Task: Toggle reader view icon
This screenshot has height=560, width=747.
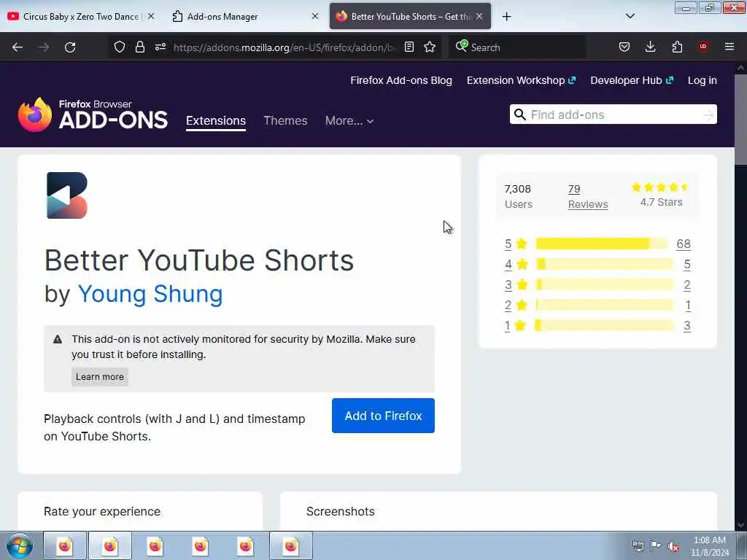Action: (409, 47)
